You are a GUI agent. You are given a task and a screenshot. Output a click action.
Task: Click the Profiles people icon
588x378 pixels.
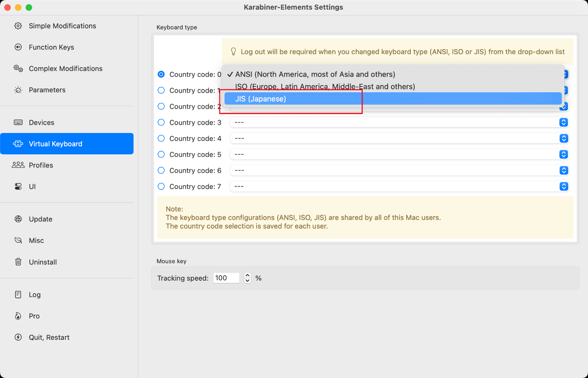(x=18, y=165)
